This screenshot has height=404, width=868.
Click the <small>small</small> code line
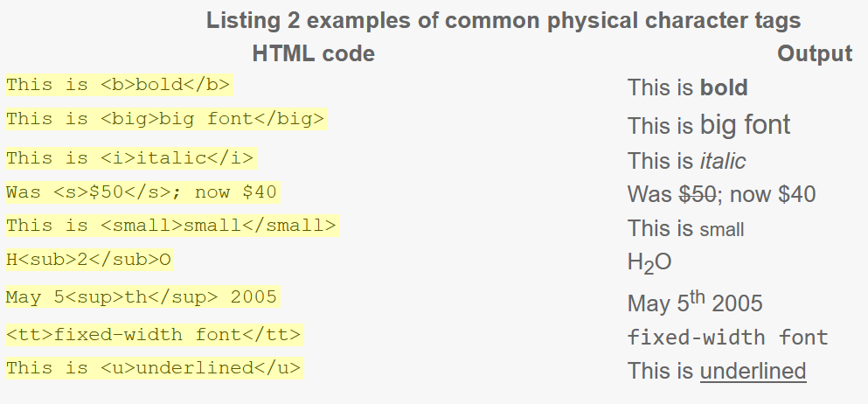pos(171,226)
